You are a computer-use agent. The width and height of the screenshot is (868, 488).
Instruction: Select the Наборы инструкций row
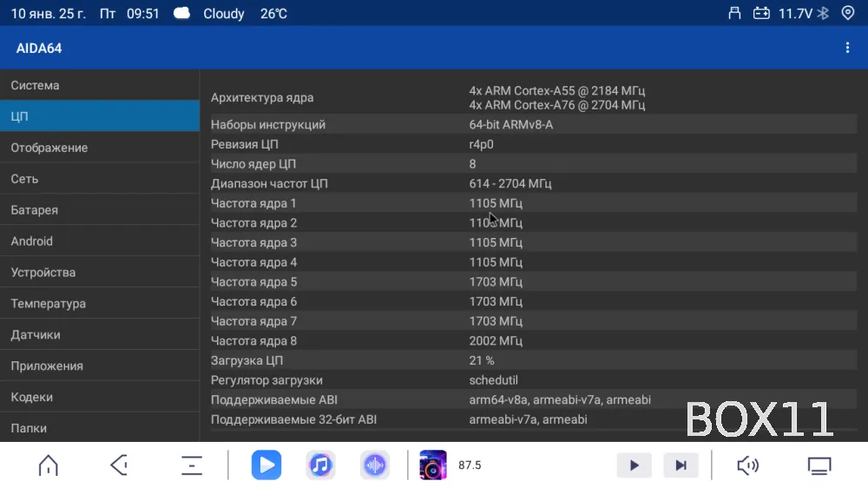tap(534, 125)
